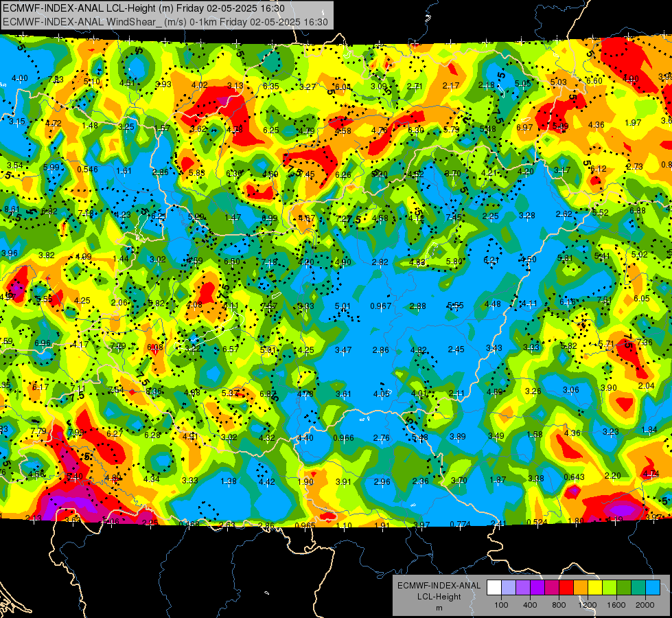Click the wind shear value 2.62

pos(564,214)
